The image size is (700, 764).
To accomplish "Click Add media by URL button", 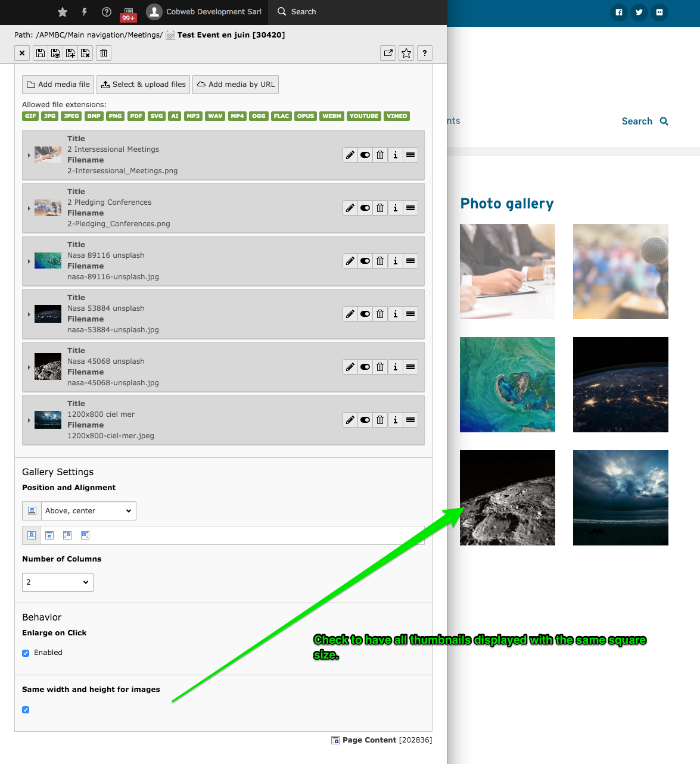I will 236,85.
